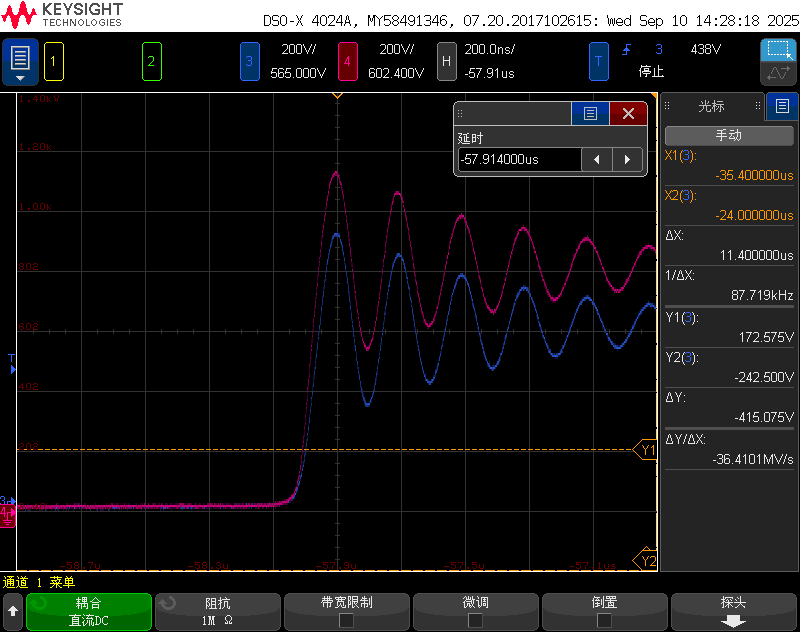Click the zoom selection rectangle icon
Image resolution: width=800 pixels, height=632 pixels.
(777, 50)
